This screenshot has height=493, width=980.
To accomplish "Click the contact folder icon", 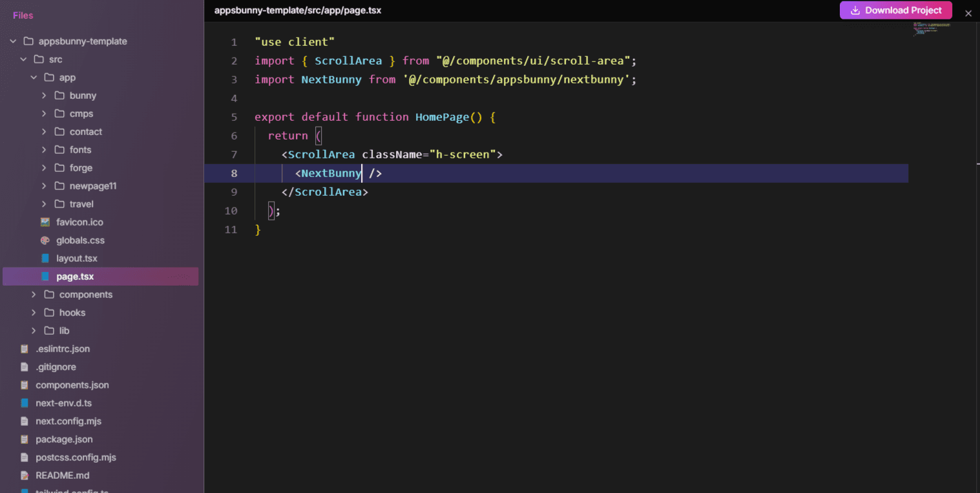I will (59, 132).
